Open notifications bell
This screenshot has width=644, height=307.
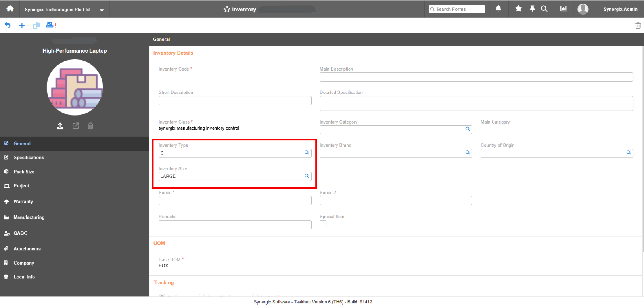tap(498, 9)
